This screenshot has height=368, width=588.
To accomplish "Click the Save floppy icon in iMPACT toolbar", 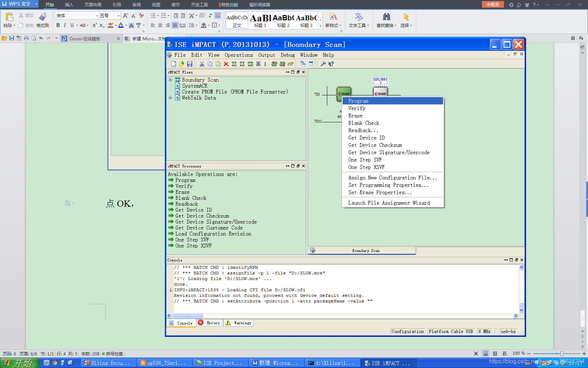I will 189,64.
